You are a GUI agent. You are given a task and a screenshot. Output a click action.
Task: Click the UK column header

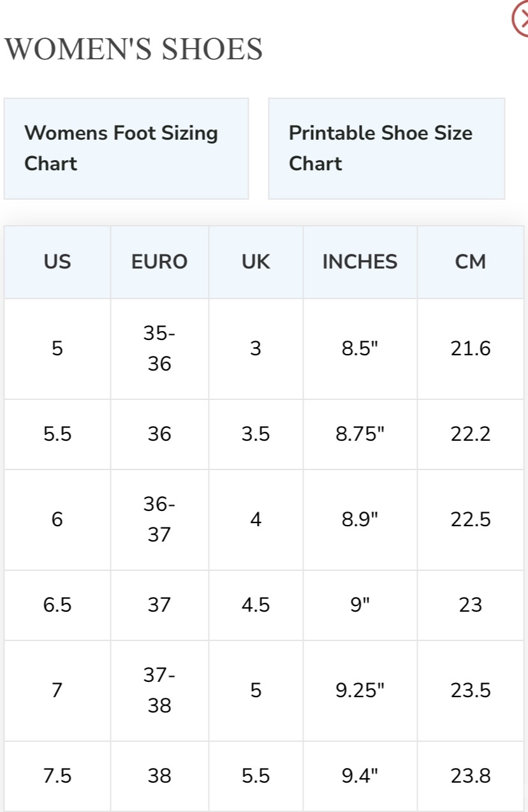click(x=256, y=262)
